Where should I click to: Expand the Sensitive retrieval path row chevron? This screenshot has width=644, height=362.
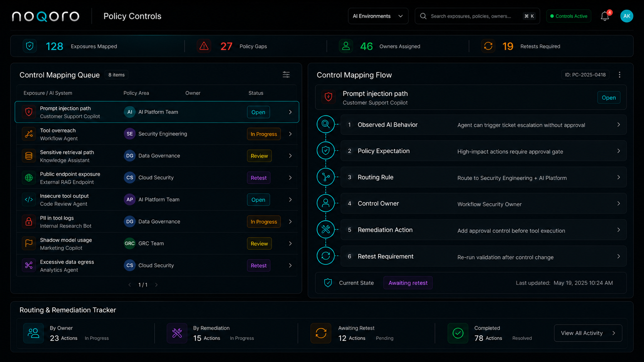click(x=290, y=156)
